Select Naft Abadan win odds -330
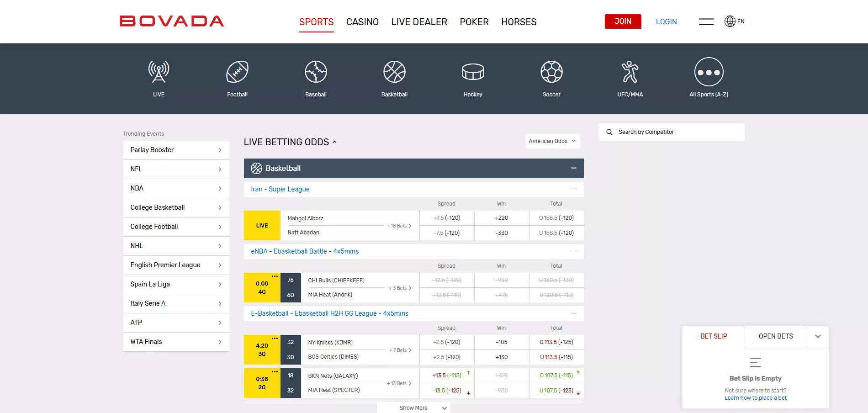 tap(502, 233)
